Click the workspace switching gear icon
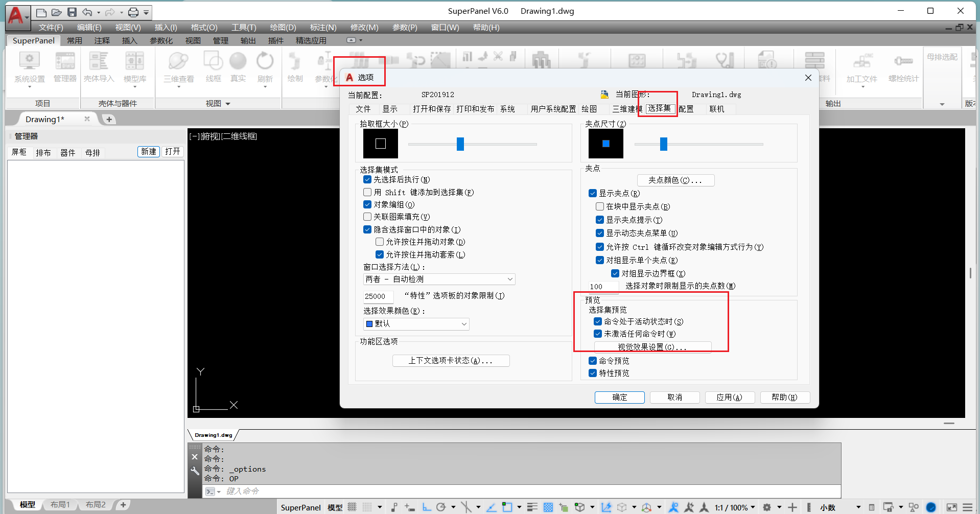980x514 pixels. 767,507
